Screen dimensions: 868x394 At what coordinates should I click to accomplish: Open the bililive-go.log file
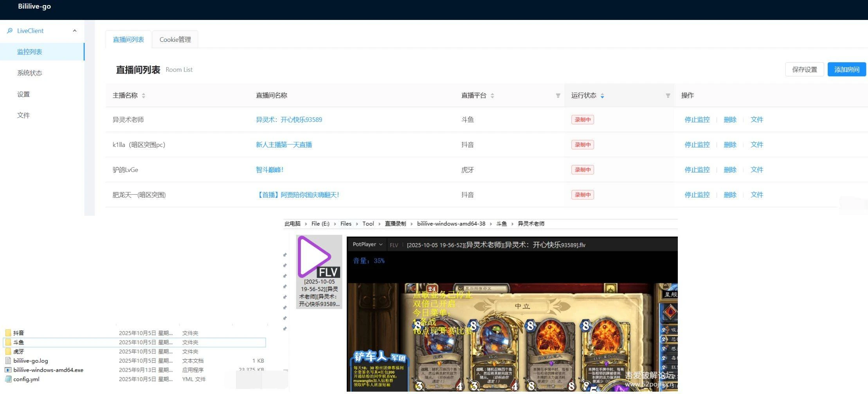[x=30, y=360]
